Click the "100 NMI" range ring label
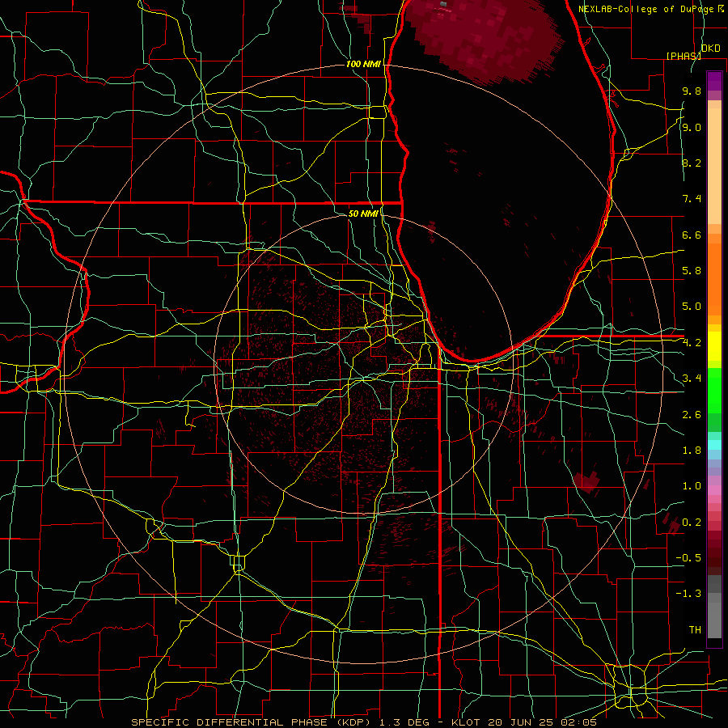The height and width of the screenshot is (728, 728). point(363,64)
